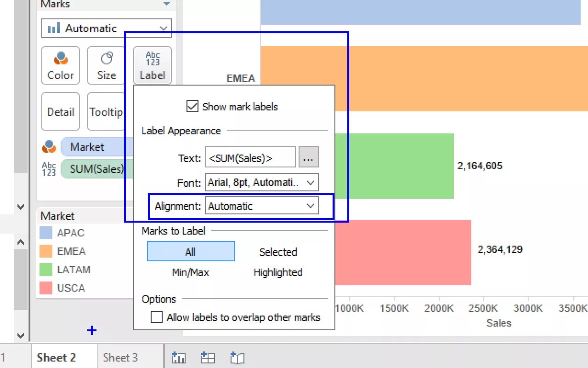Screen dimensions: 588x368
Task: Enable Allow labels to overlap other marks
Action: tap(157, 317)
